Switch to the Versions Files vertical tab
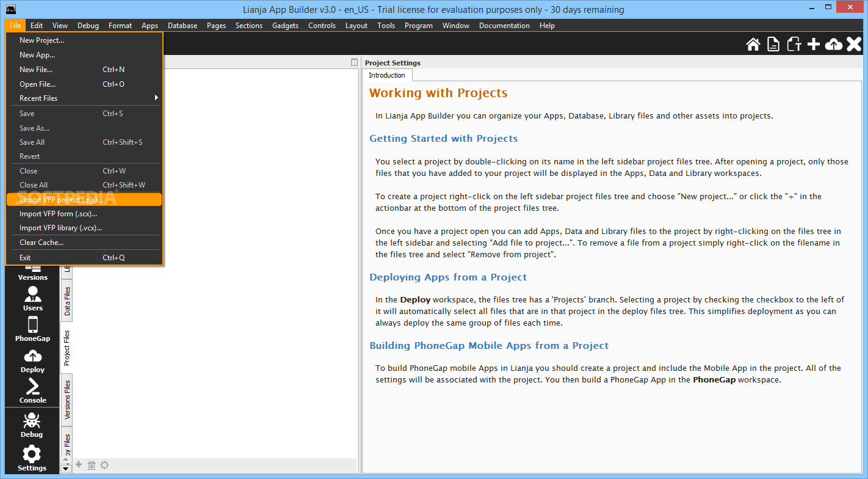Image resolution: width=868 pixels, height=479 pixels. point(67,400)
